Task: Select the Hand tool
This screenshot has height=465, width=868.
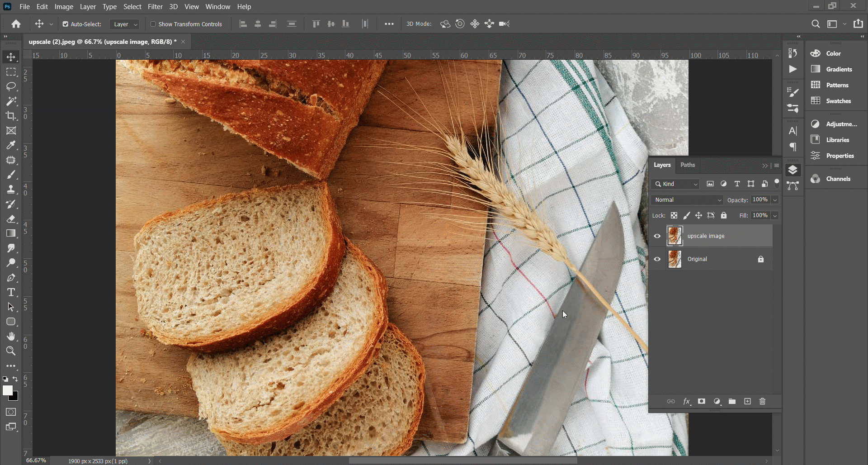Action: (x=11, y=336)
